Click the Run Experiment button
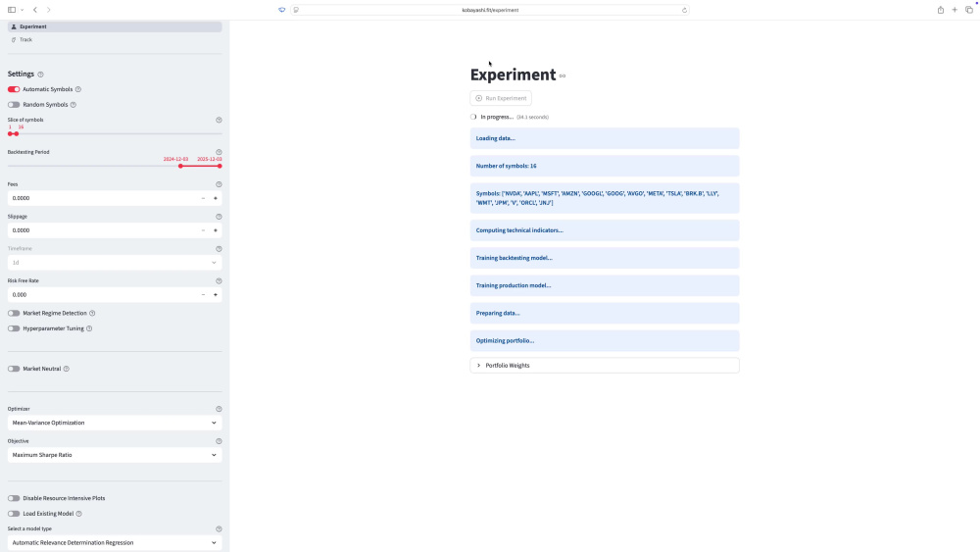The height and width of the screenshot is (552, 980). point(501,98)
